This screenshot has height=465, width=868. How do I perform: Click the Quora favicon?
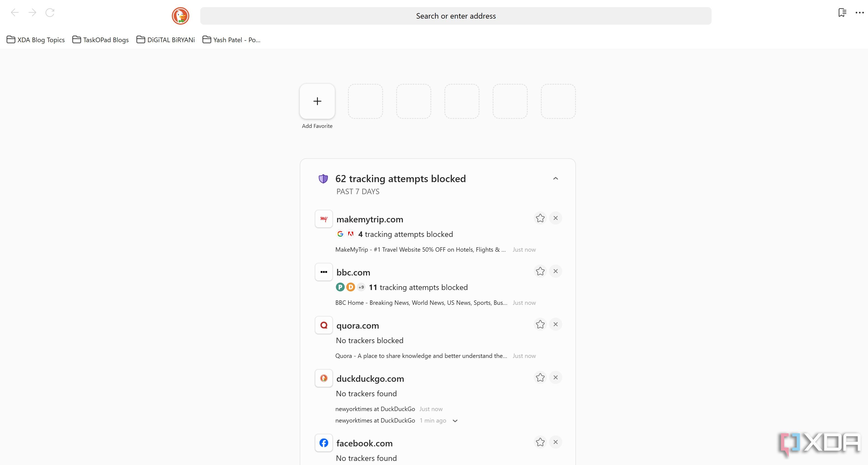click(x=324, y=325)
